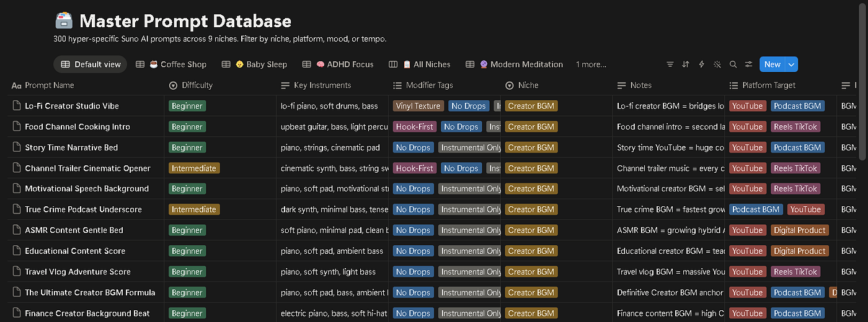Open 'Finance Creator Background Beat' row title

pos(87,313)
